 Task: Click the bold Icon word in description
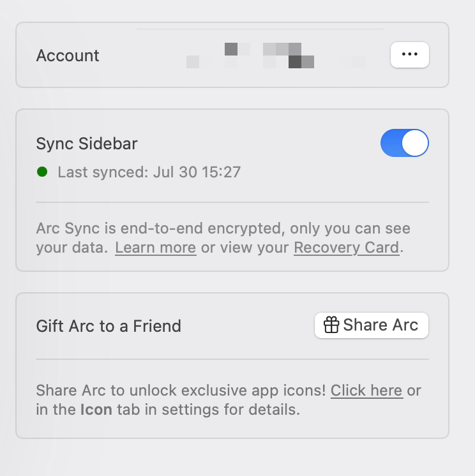(96, 410)
